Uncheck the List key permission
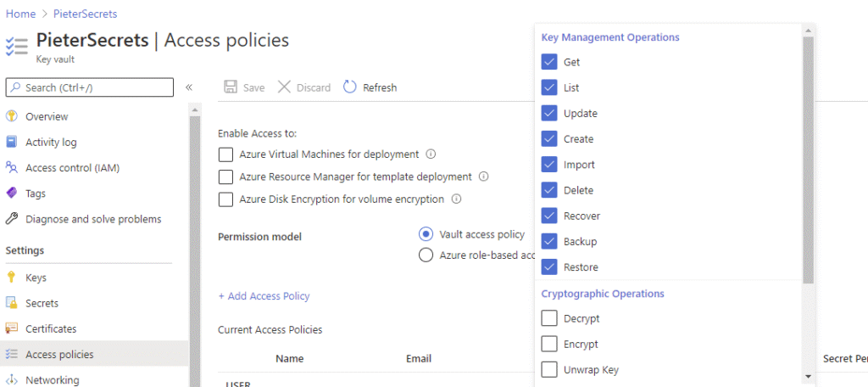 tap(549, 87)
